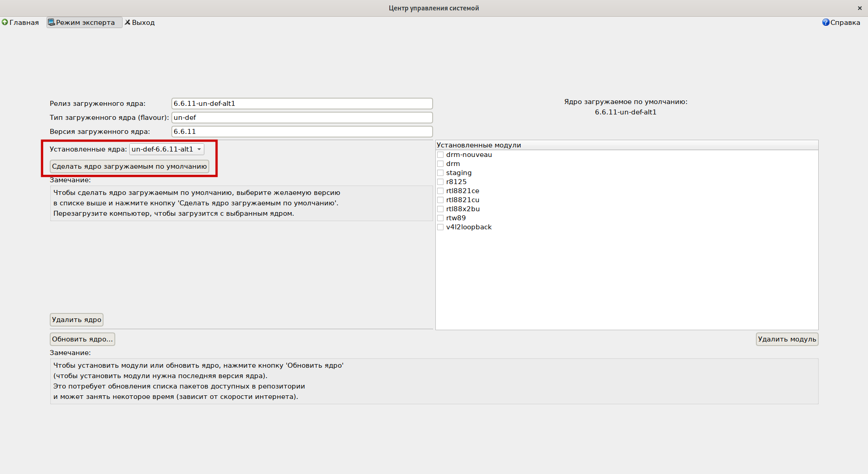Viewport: 868px width, 474px height.
Task: Click the Установленные модули list header
Action: pos(627,145)
